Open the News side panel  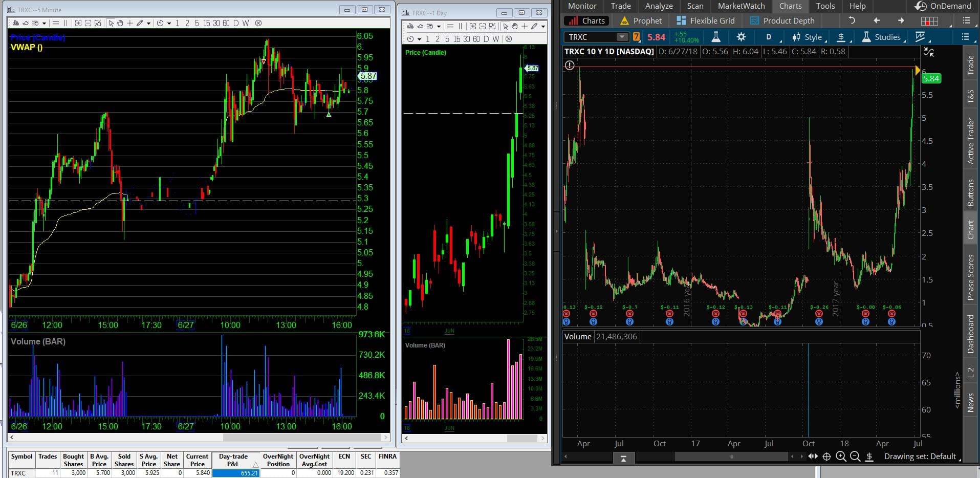pos(970,402)
